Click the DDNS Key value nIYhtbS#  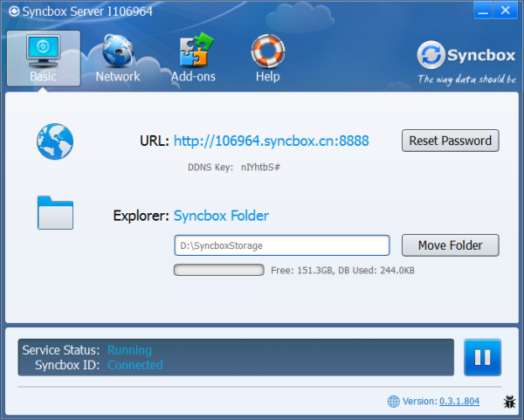[x=260, y=167]
